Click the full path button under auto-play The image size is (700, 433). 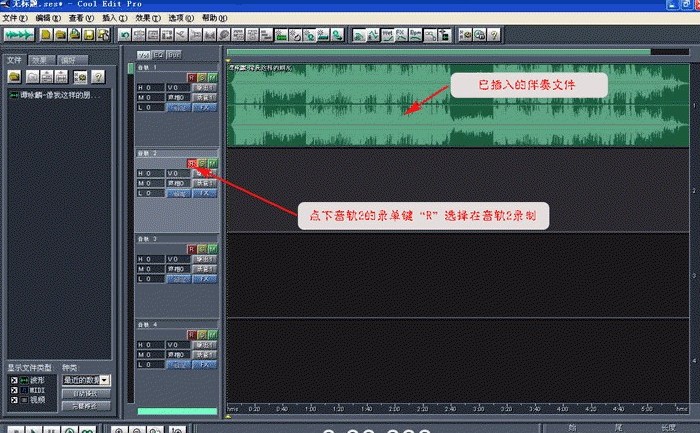point(86,406)
